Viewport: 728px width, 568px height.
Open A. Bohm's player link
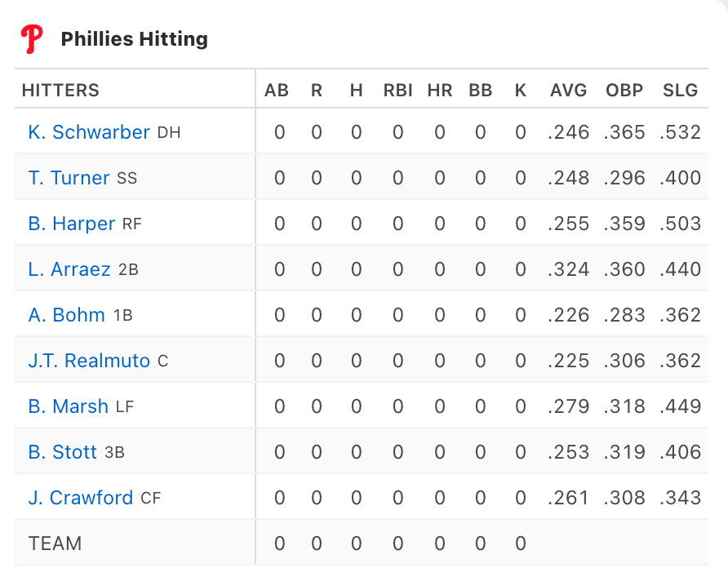click(67, 315)
